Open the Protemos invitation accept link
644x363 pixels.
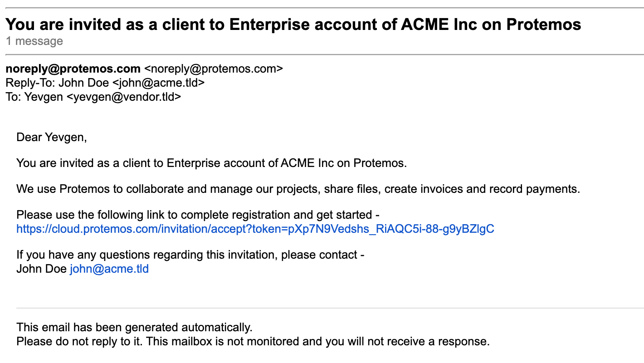click(255, 229)
